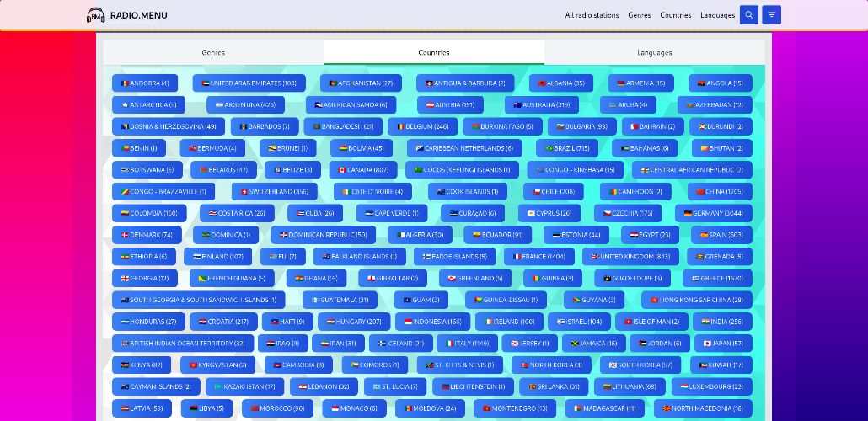Select Germany (3044) button
Image resolution: width=868 pixels, height=421 pixels.
[x=714, y=213]
